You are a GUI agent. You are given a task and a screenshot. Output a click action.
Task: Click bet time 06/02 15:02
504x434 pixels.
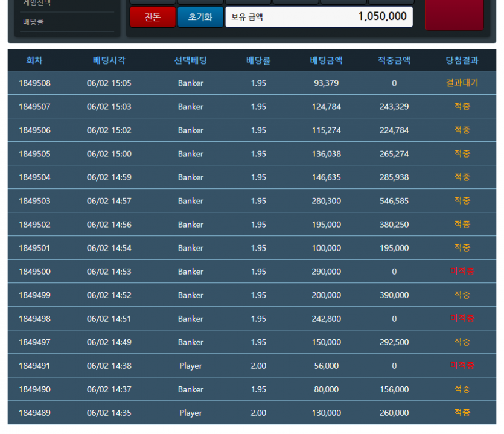(x=109, y=130)
